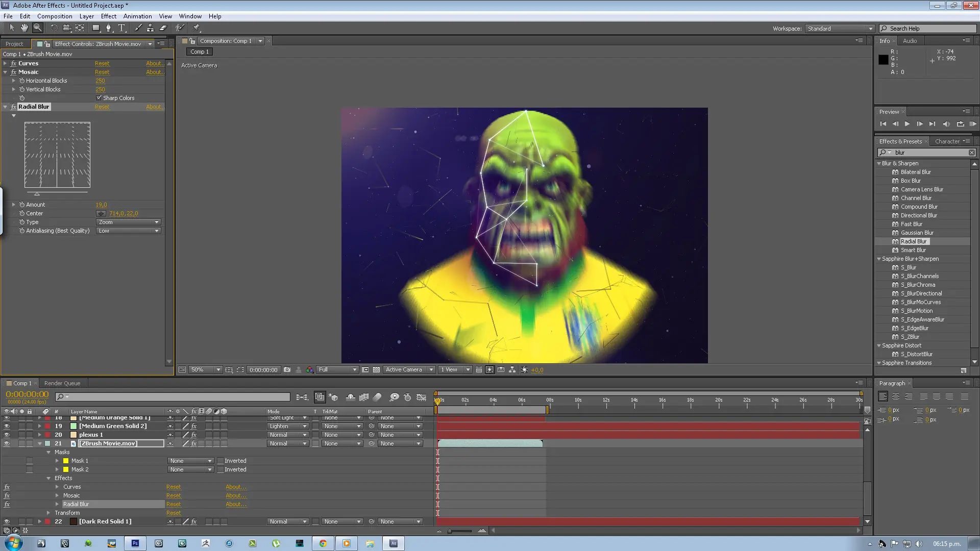980x551 pixels.
Task: Enable Frame Blending switch in timeline
Action: pos(364,397)
